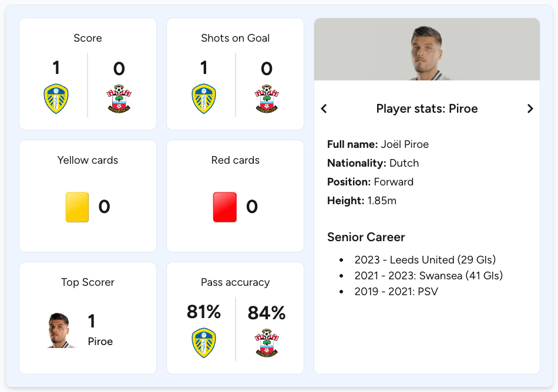Click the Player stats: Piroe heading

(427, 109)
